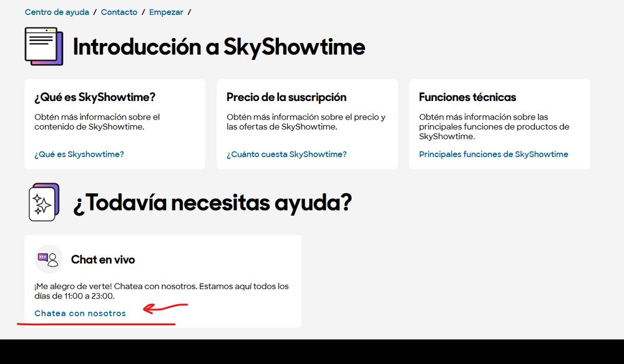The image size is (624, 364).
Task: Click the Precio de la suscripción card heading
Action: pyautogui.click(x=286, y=97)
